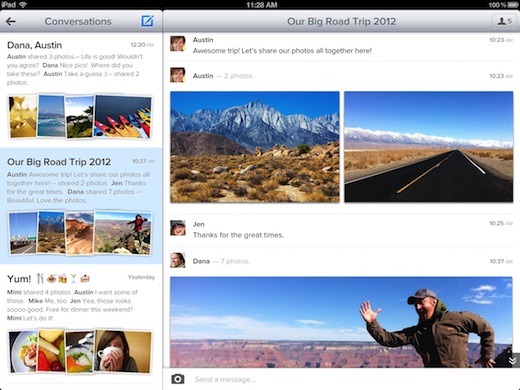Screen dimensions: 520x390
Task: Open the red rock thumbnail in Road Trip preview
Action: (80, 233)
